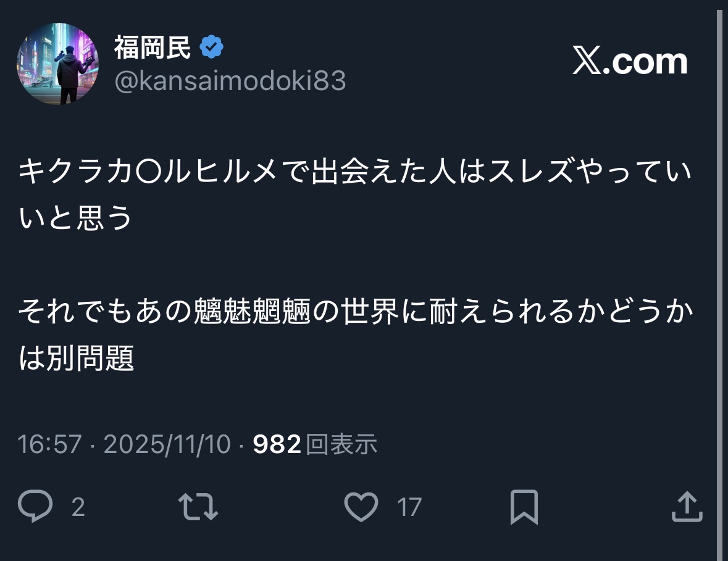Click the reply count number 2
Image resolution: width=728 pixels, height=561 pixels.
click(78, 507)
